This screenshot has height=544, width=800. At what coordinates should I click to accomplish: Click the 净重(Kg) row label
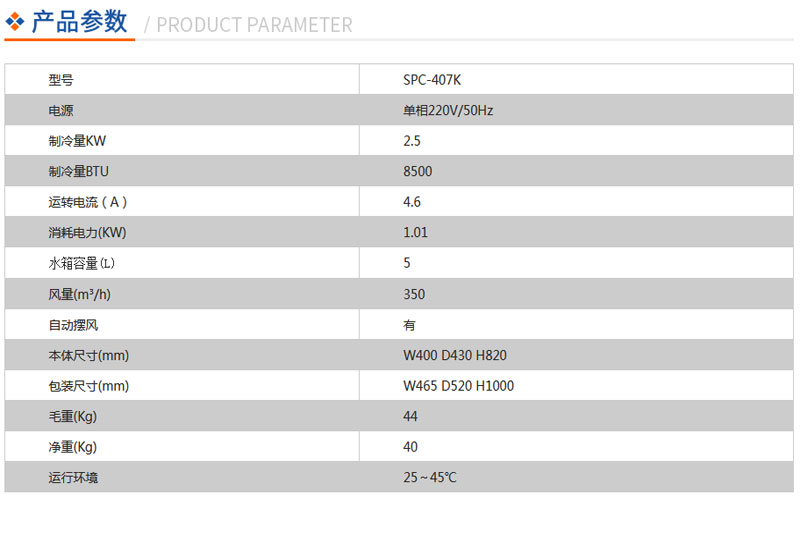[72, 447]
